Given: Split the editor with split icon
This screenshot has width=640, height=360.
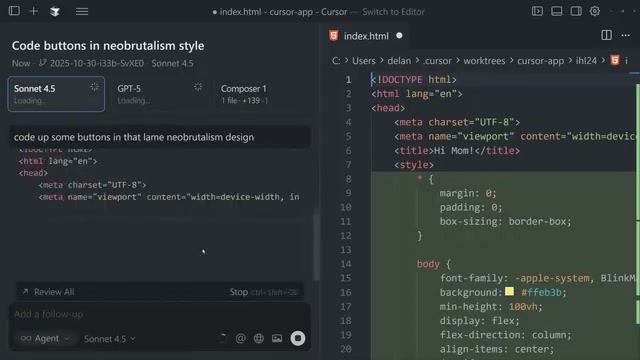Looking at the screenshot, I should click(607, 36).
